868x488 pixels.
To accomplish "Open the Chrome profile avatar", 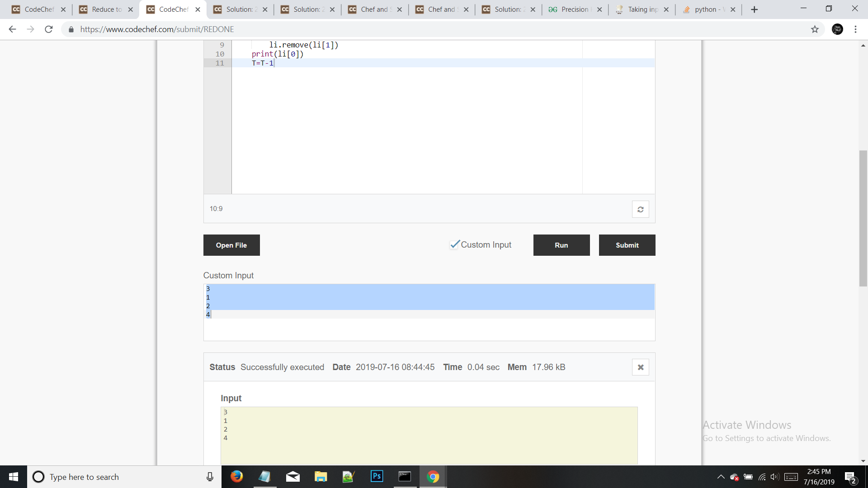I will tap(837, 29).
